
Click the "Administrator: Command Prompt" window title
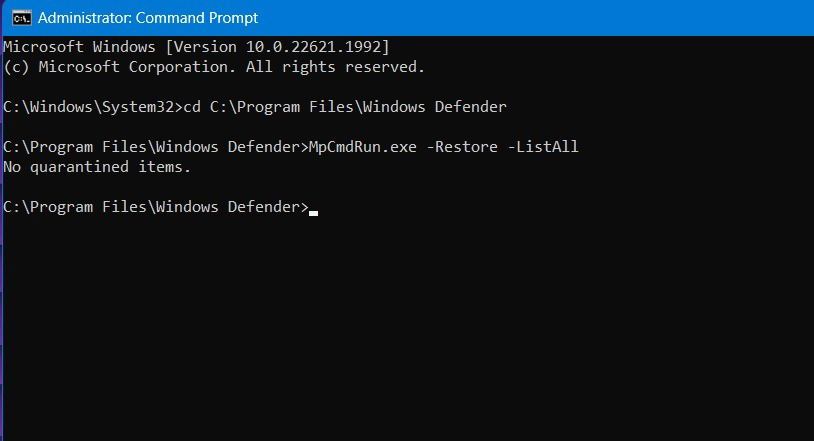(148, 17)
